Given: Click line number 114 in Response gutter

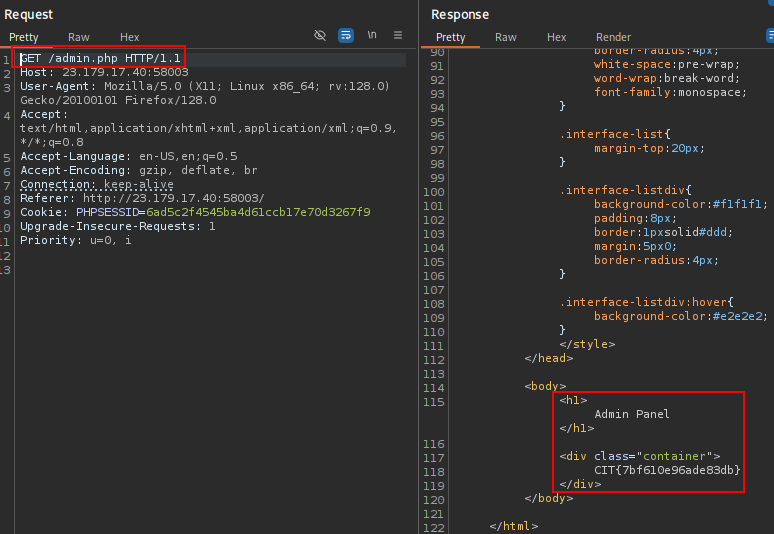Looking at the screenshot, I should (x=434, y=386).
